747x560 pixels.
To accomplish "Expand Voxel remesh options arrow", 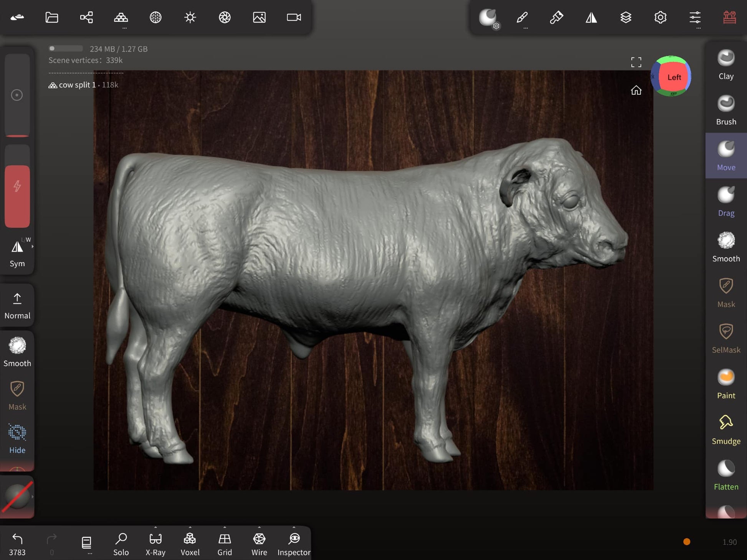I will tap(190, 527).
